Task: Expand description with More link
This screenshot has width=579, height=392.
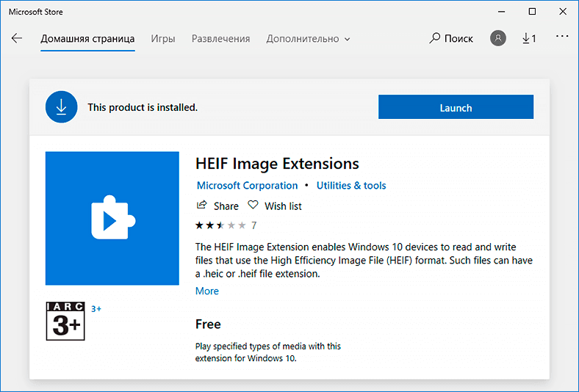Action: point(206,291)
